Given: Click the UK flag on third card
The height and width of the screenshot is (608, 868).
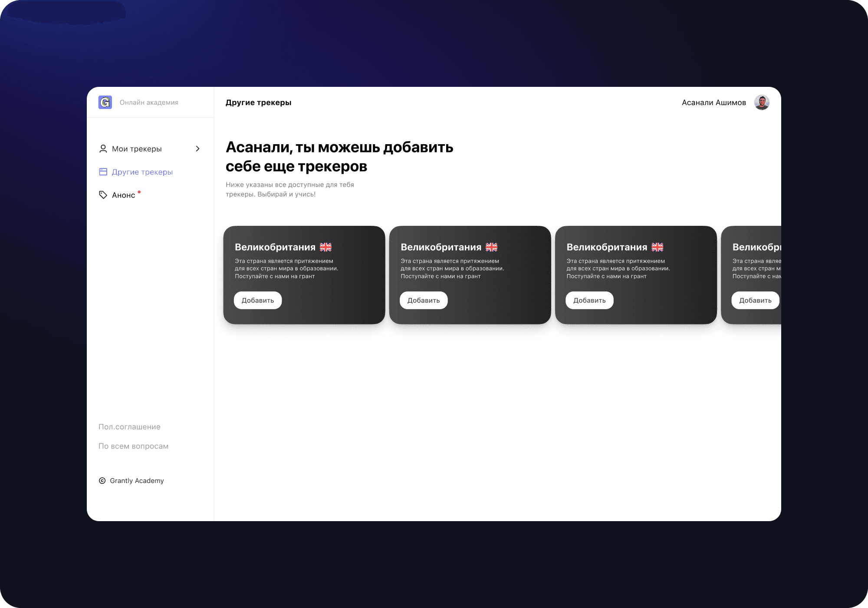Looking at the screenshot, I should pyautogui.click(x=657, y=247).
